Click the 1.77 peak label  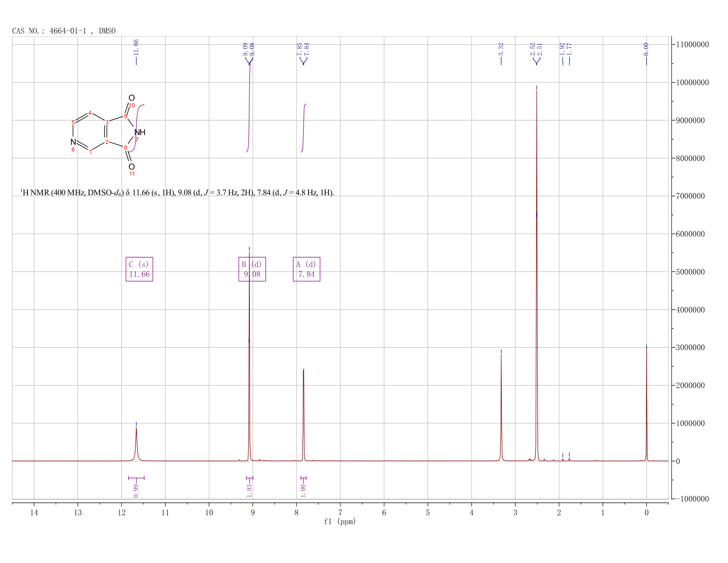(569, 49)
